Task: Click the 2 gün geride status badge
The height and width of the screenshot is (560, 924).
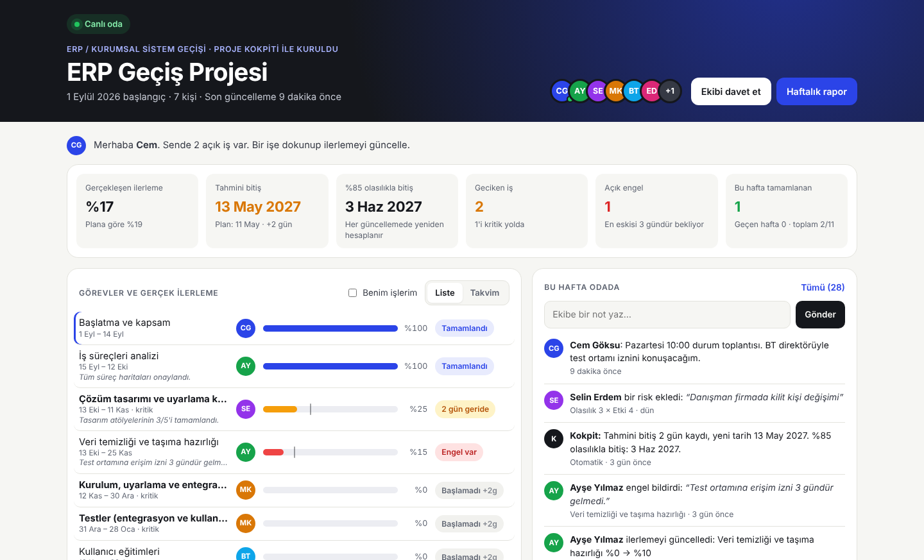Action: [465, 409]
